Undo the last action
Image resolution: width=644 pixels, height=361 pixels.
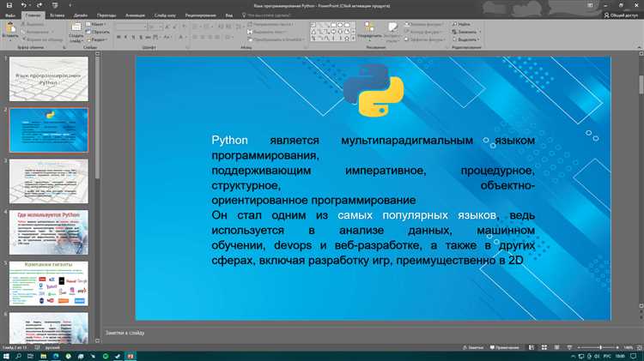23,5
